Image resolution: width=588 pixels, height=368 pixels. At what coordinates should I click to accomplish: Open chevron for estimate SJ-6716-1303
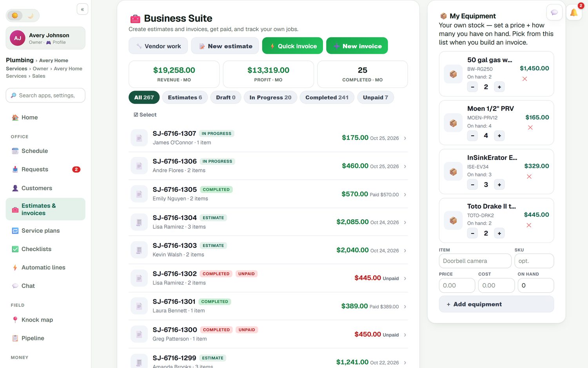tap(405, 251)
